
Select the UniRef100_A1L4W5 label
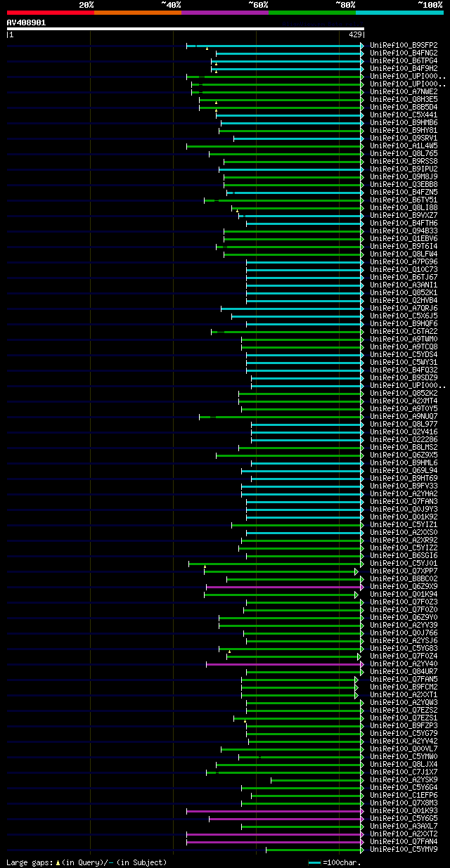coord(404,145)
